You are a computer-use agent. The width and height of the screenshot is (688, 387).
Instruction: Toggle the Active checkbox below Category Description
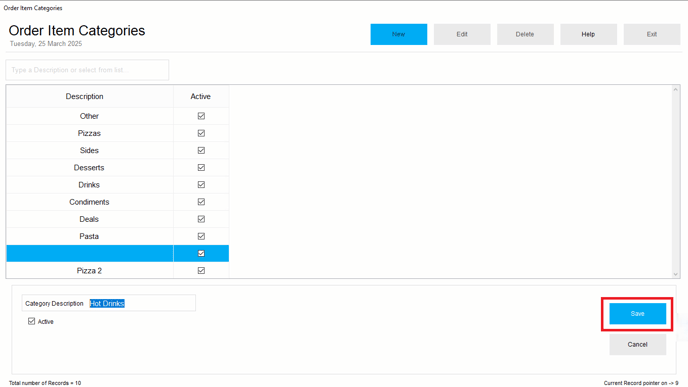(x=32, y=321)
